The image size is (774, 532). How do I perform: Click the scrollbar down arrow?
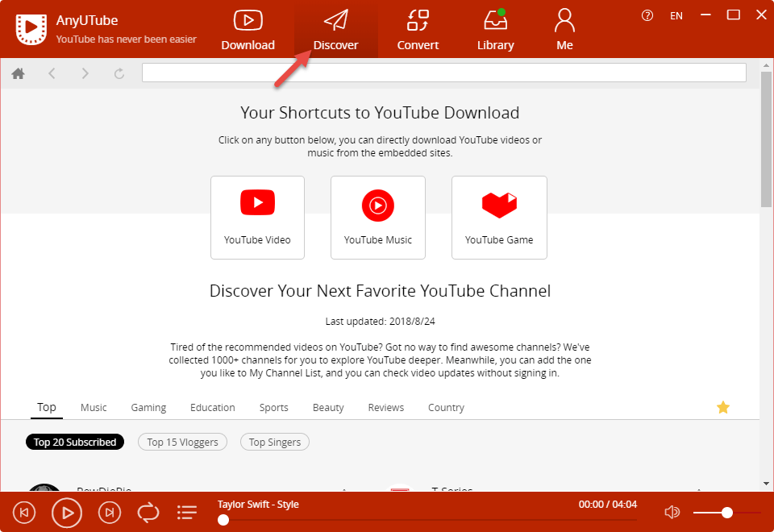click(x=766, y=484)
